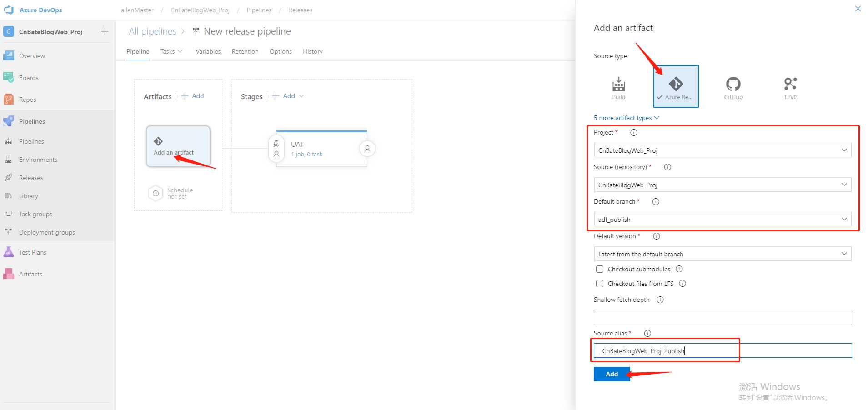The image size is (868, 410).
Task: Click the Source alias info icon
Action: tap(648, 333)
